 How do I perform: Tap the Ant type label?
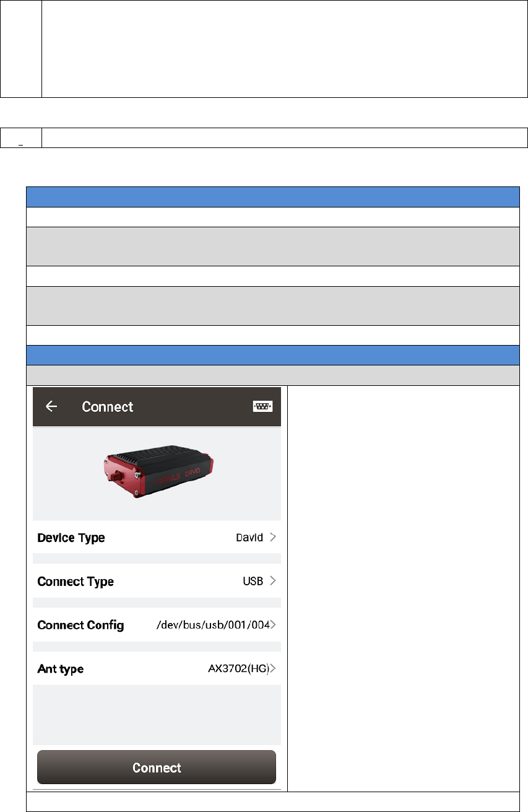[x=61, y=669]
